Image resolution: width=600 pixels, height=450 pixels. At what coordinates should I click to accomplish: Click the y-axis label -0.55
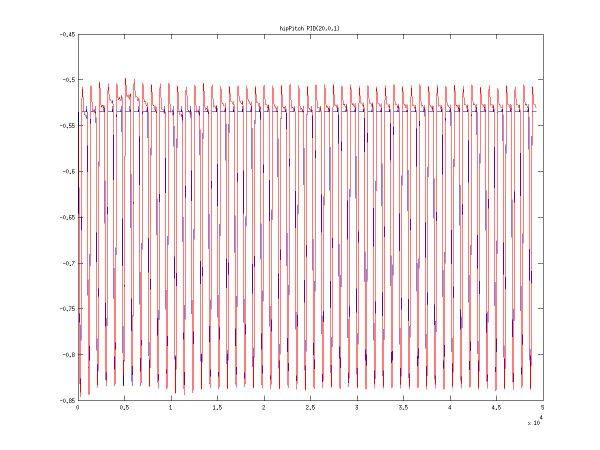pyautogui.click(x=67, y=126)
